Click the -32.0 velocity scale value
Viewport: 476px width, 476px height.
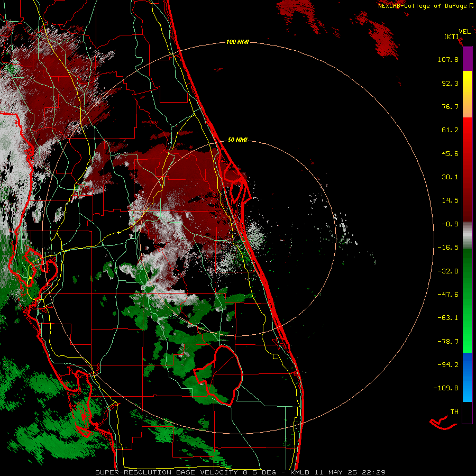[x=448, y=271]
